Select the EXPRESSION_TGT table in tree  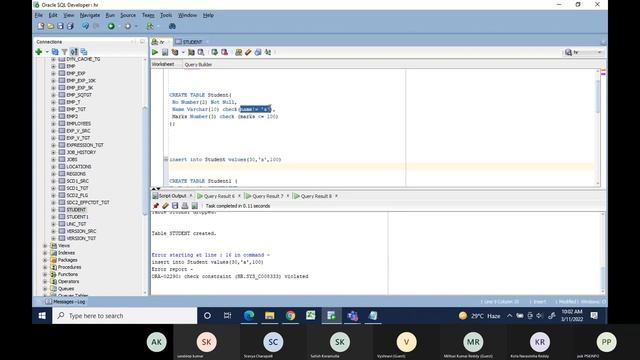[84, 145]
